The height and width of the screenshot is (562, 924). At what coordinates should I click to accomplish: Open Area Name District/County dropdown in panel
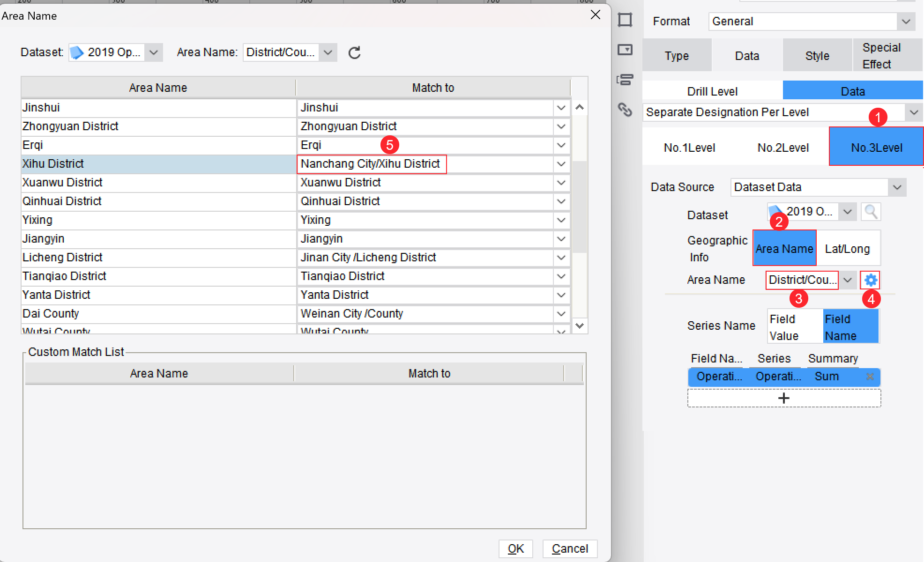[847, 280]
